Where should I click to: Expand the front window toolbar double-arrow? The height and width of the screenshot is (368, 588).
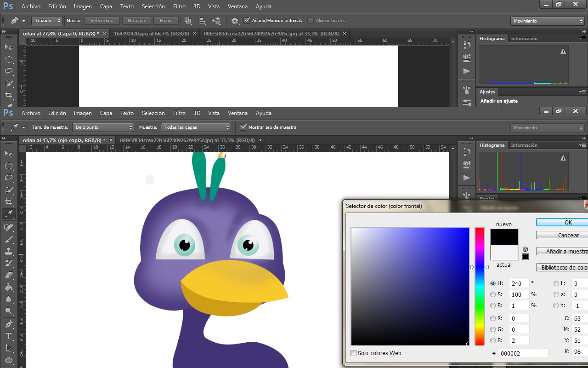tap(4, 139)
